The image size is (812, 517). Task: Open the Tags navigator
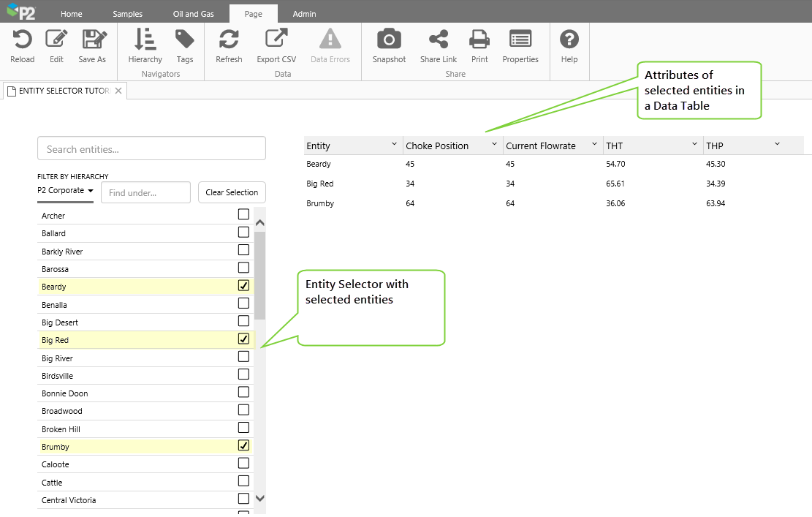[x=185, y=40]
